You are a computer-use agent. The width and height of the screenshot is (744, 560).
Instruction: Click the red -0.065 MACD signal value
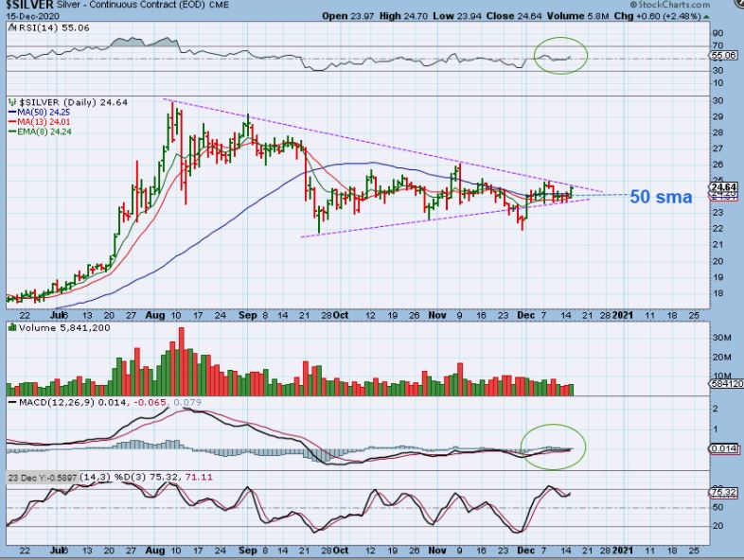[x=151, y=403]
